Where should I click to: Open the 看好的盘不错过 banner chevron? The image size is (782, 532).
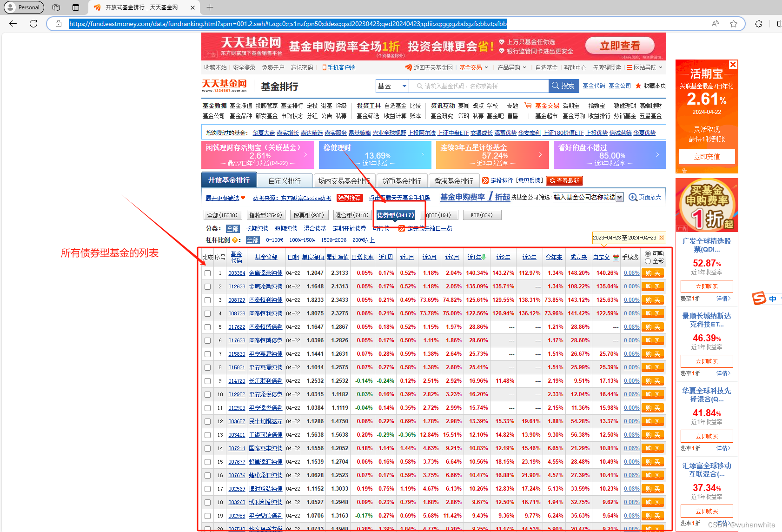[x=657, y=154]
